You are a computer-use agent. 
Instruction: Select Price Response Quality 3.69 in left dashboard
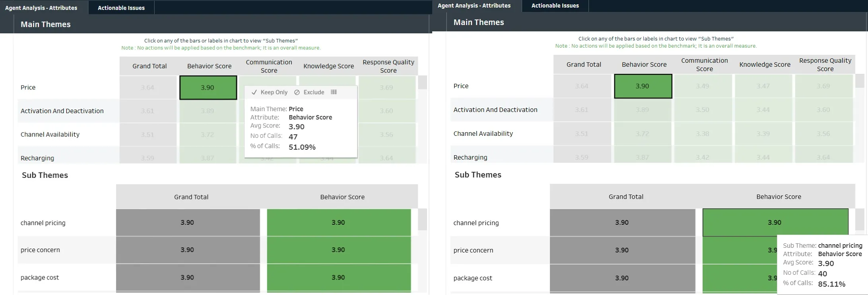click(387, 87)
